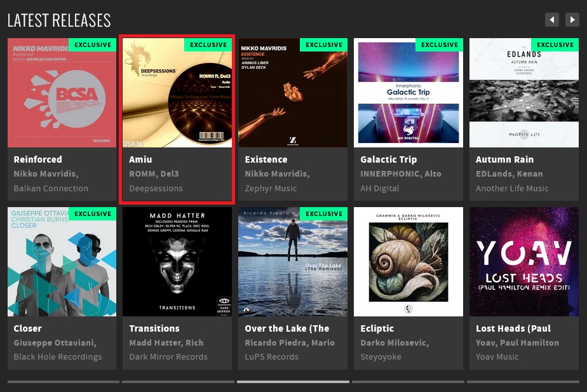Open the Black Hole Recordings label
The height and width of the screenshot is (392, 587).
point(58,357)
